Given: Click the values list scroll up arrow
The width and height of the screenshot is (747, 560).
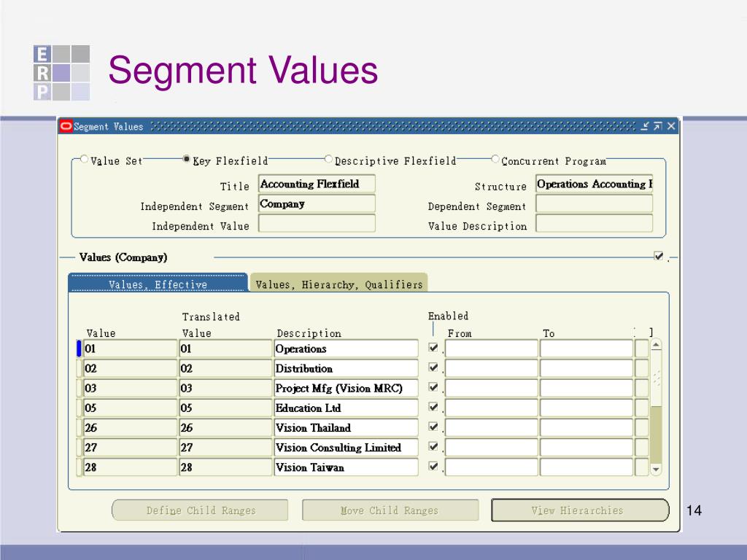Looking at the screenshot, I should coord(656,345).
